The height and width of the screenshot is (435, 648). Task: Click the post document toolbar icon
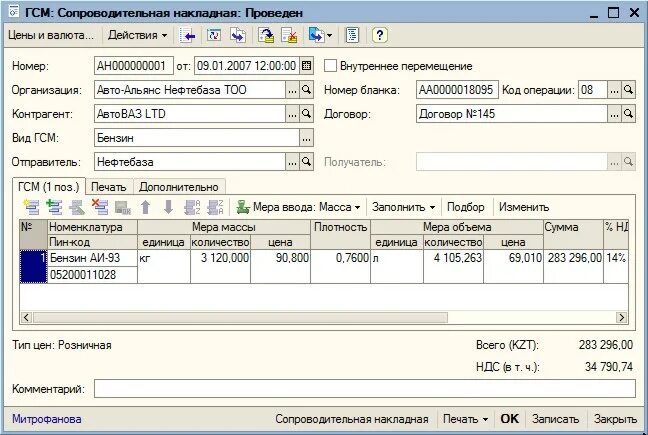click(266, 36)
